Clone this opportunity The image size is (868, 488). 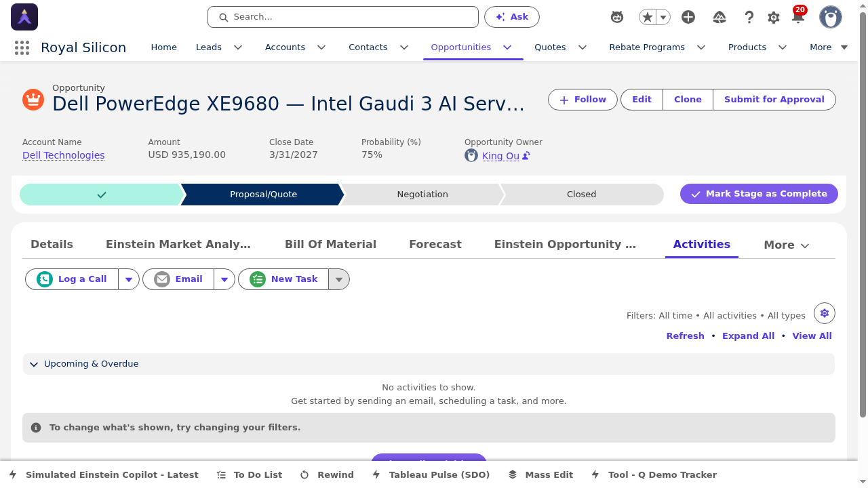tap(688, 100)
